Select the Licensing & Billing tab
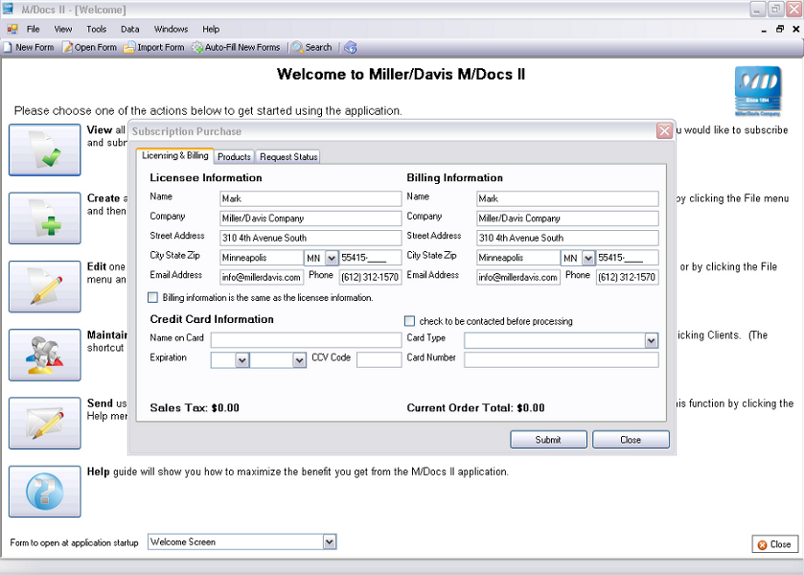 tap(175, 155)
